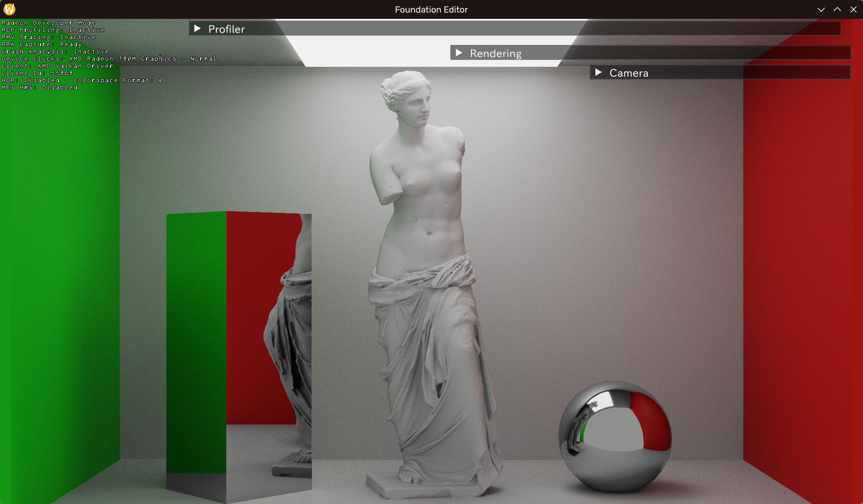Select the Camera header label
This screenshot has width=863, height=504.
[x=628, y=73]
